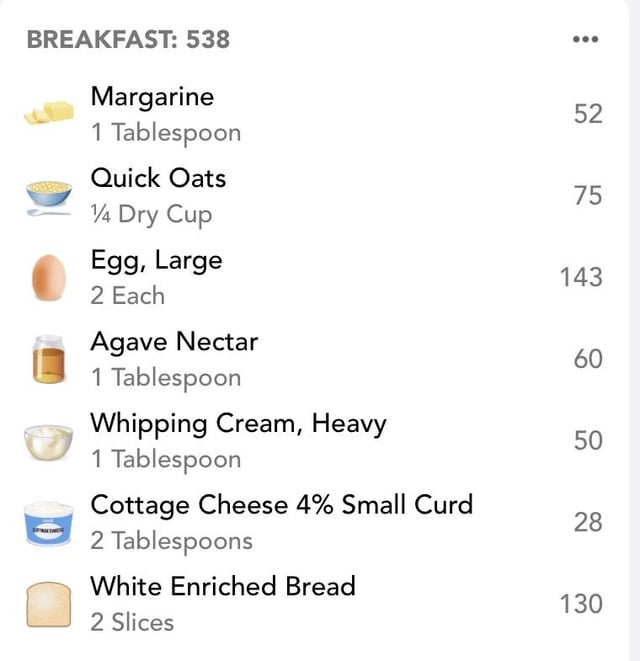640x661 pixels.
Task: Open the White Enriched Bread entry
Action: click(x=314, y=604)
